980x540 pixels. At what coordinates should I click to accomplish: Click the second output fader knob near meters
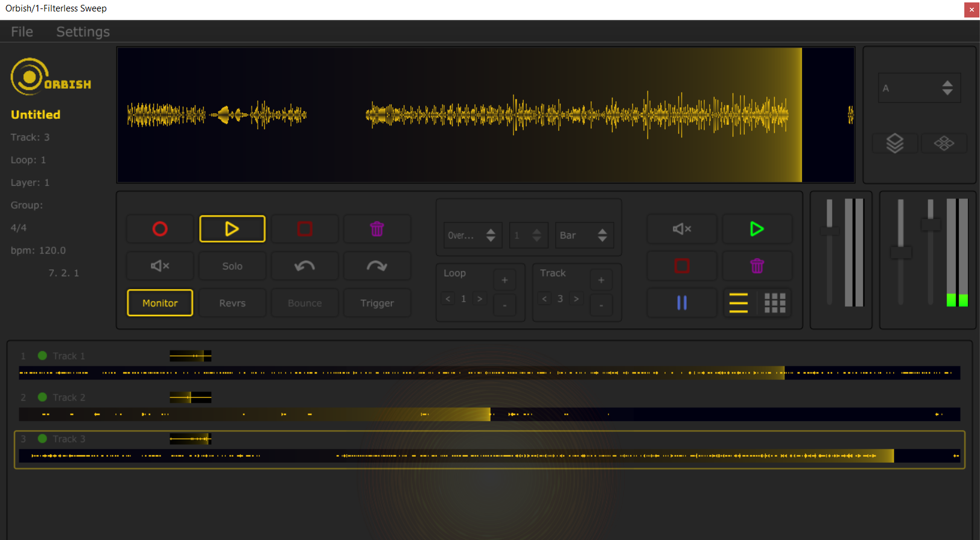(931, 224)
